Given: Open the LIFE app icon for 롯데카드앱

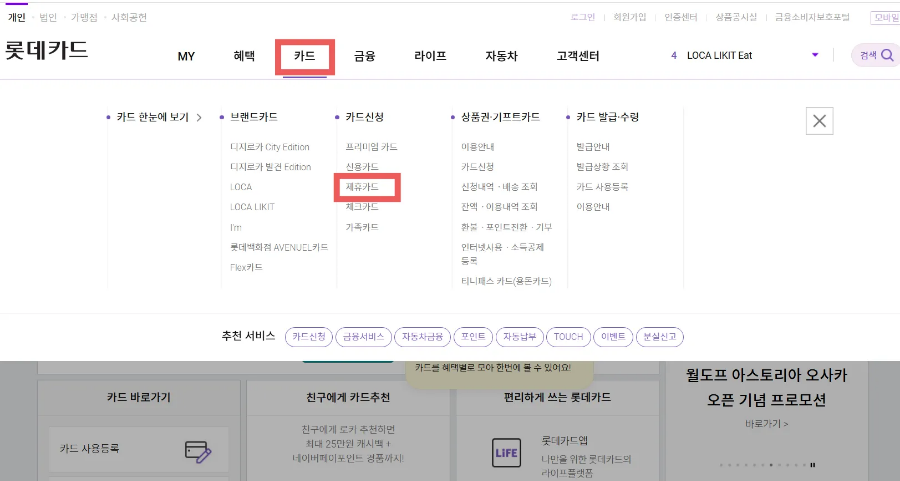Looking at the screenshot, I should [x=506, y=452].
